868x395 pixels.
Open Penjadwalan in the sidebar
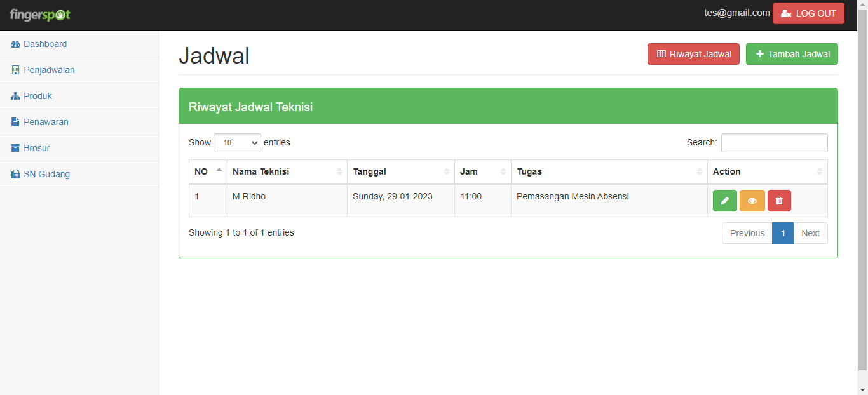(x=49, y=70)
